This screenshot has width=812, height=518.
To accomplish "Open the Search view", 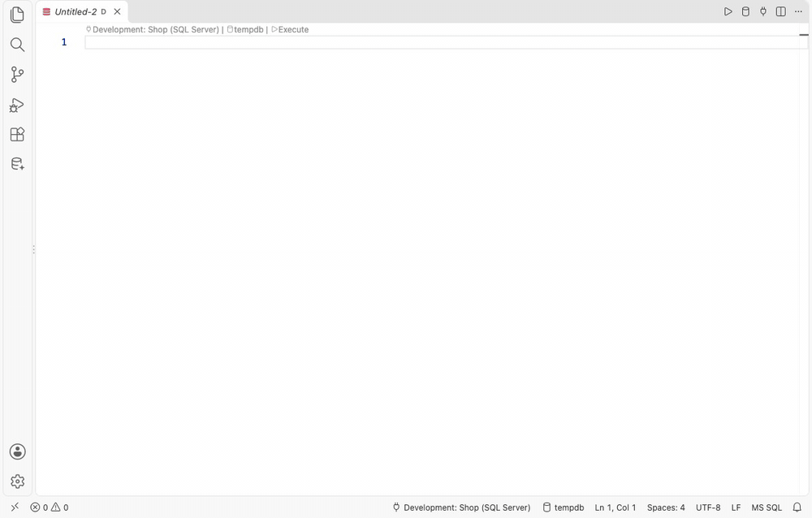I will [17, 45].
